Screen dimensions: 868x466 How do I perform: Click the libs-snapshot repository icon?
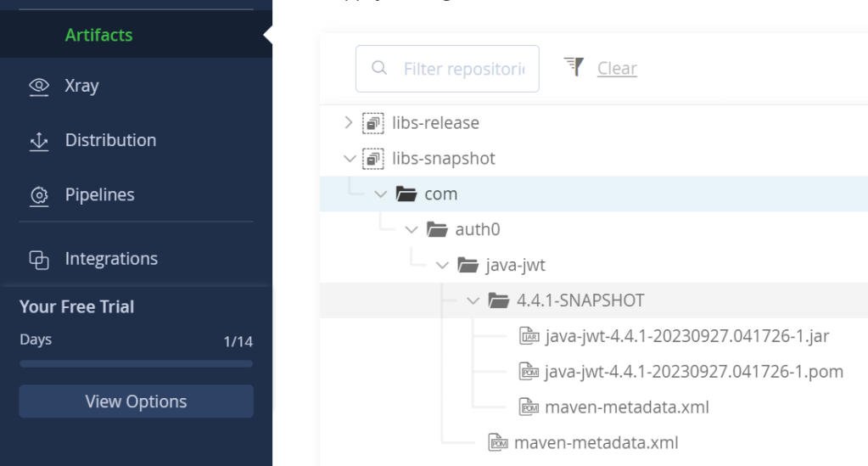(372, 159)
